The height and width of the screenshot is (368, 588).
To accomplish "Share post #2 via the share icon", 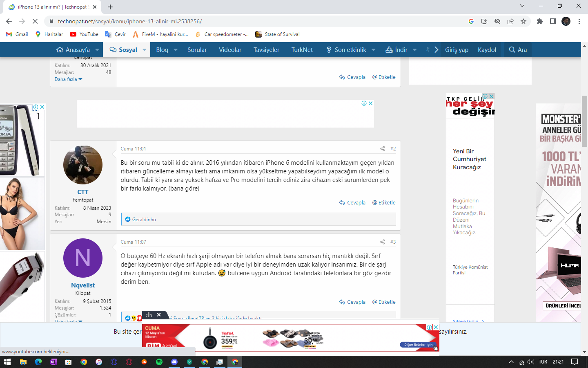I will pos(383,149).
